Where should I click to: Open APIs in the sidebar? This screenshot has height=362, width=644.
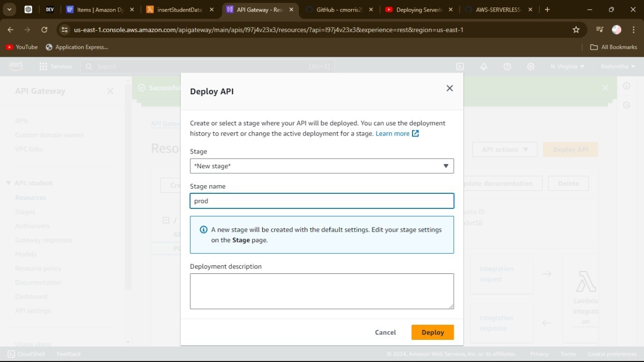click(x=22, y=121)
